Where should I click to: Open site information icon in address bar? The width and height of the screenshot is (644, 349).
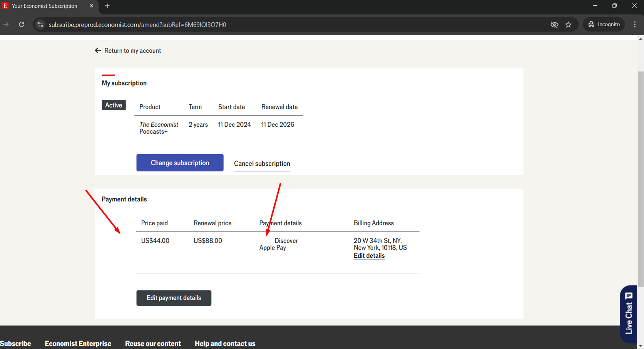click(40, 24)
